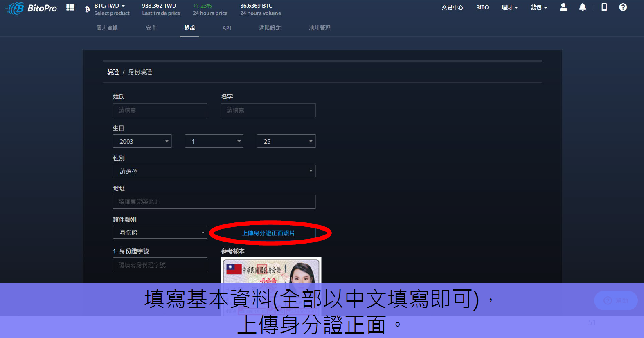Go to 交易中心
This screenshot has width=644, height=338.
click(453, 7)
